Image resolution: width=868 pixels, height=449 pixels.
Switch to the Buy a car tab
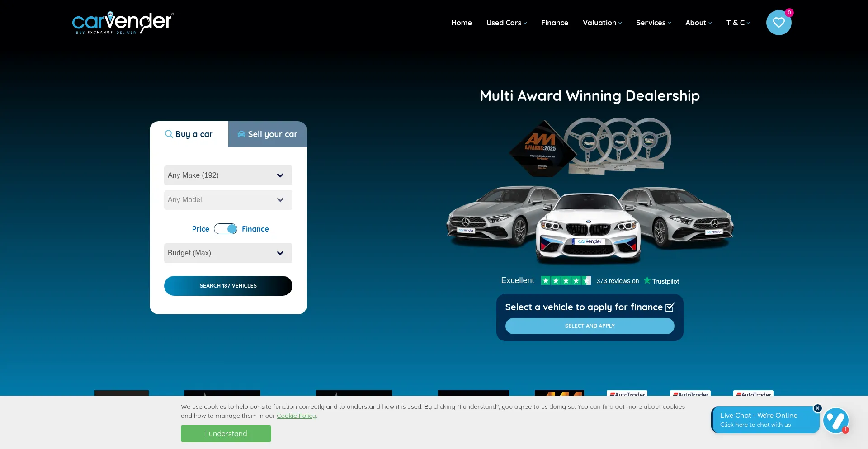point(189,134)
